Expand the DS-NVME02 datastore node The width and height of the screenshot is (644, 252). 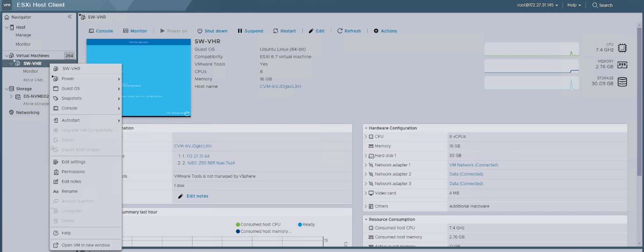[11, 97]
